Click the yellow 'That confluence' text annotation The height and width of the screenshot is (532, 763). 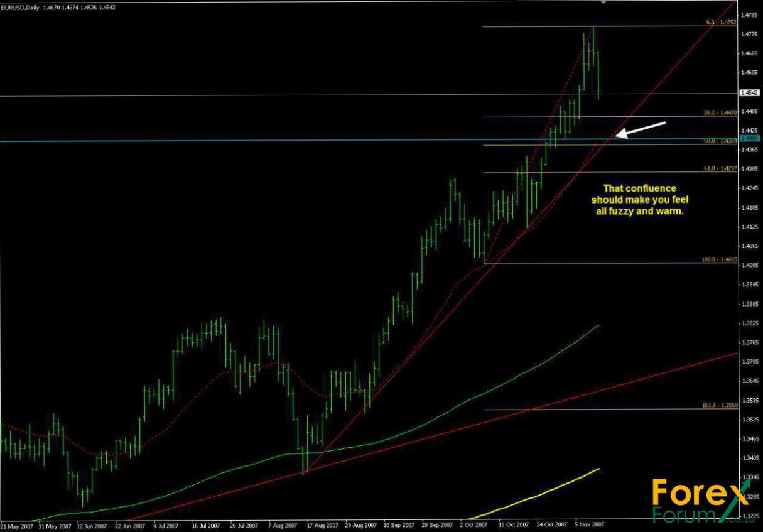pos(639,200)
